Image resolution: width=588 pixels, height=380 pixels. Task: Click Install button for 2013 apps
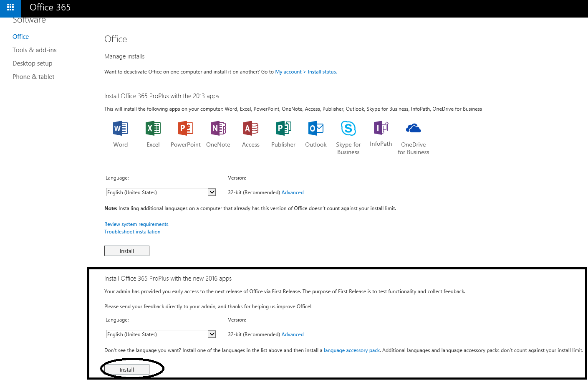(127, 251)
